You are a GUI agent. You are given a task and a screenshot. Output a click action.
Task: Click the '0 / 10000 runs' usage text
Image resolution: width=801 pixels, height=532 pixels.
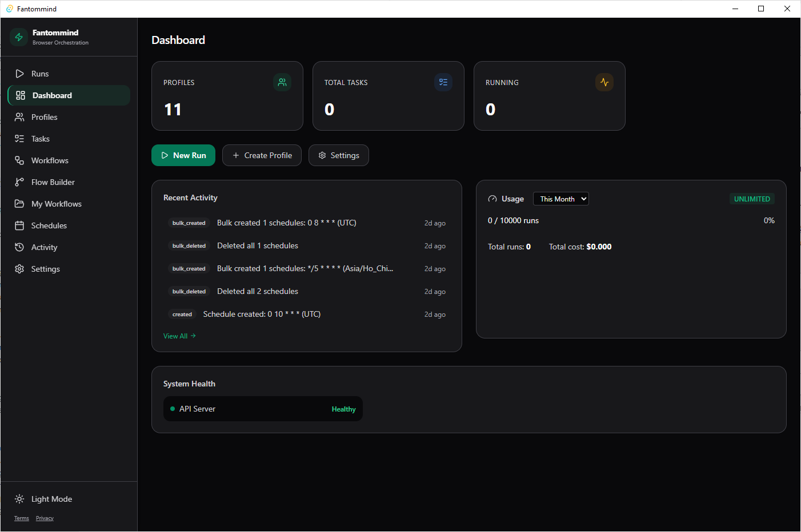pos(513,220)
